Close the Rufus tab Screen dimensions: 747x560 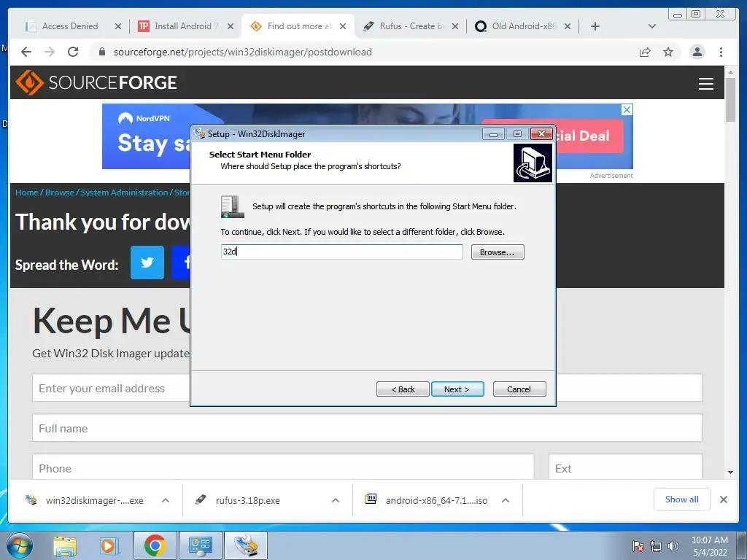tap(455, 26)
